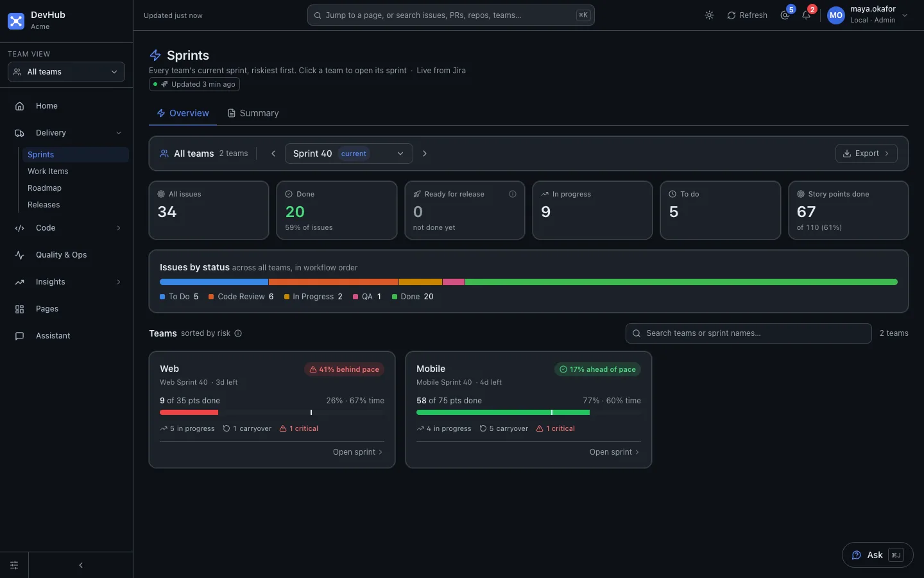Screen dimensions: 924x578
Task: Click the Pages grid icon
Action: tap(19, 309)
